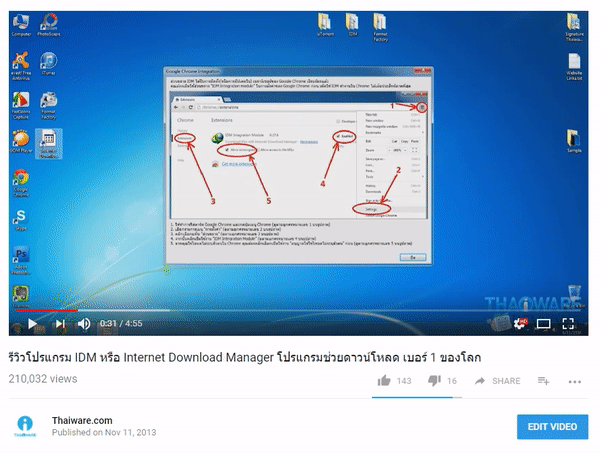Select the iTunes desktop icon in video
600x453 pixels.
click(48, 64)
